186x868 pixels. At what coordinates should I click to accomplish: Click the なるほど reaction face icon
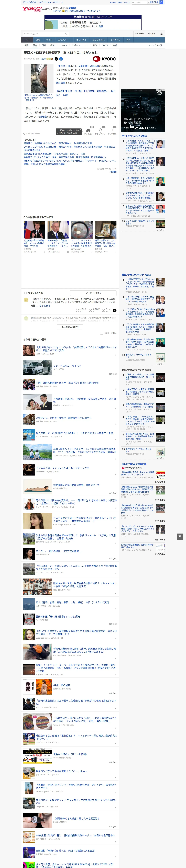click(x=91, y=310)
